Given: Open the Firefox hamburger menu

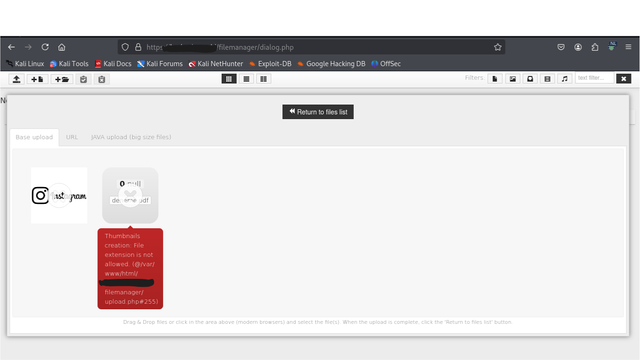Looking at the screenshot, I should tap(628, 47).
